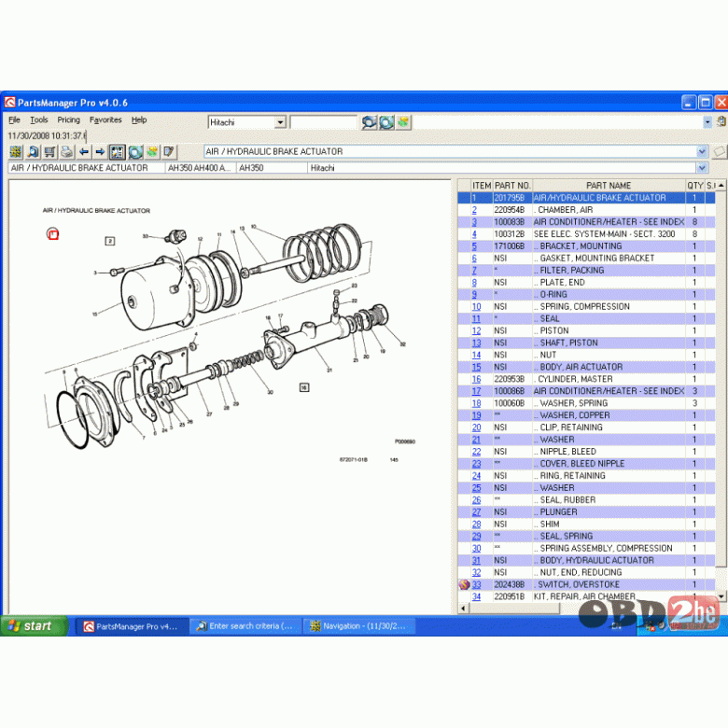Viewport: 728px width, 728px height.
Task: Select the BODY, AIR ACTUATOR row
Action: point(586,367)
